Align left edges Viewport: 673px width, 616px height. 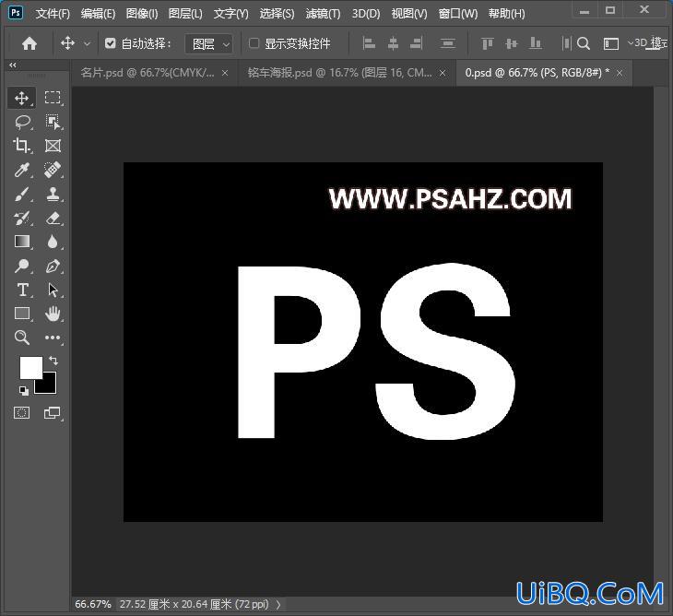(x=369, y=43)
